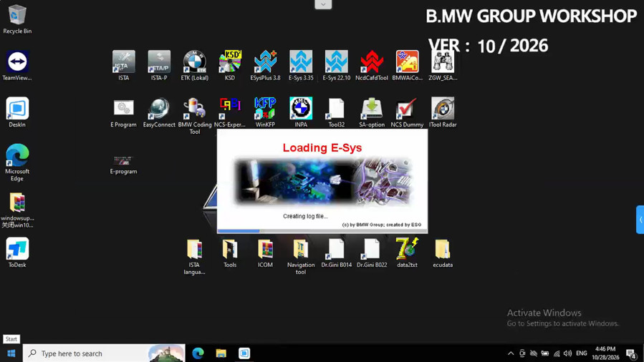This screenshot has height=362, width=644.
Task: Open the battery tray icon
Action: point(545,353)
